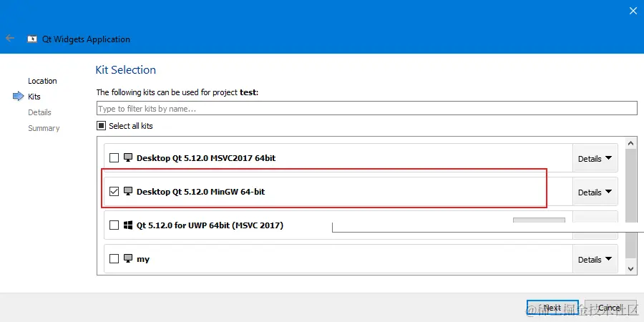Viewport: 644px width, 322px height.
Task: Proceed with the Next button
Action: (552, 308)
